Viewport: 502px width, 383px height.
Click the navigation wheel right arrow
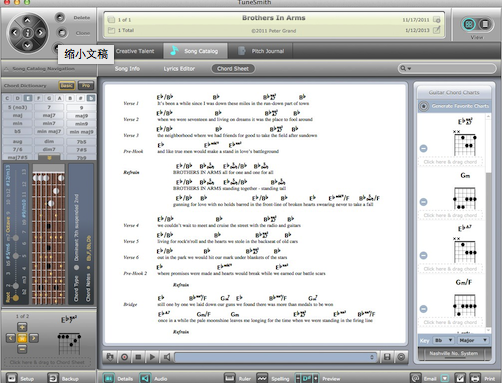tap(40, 32)
